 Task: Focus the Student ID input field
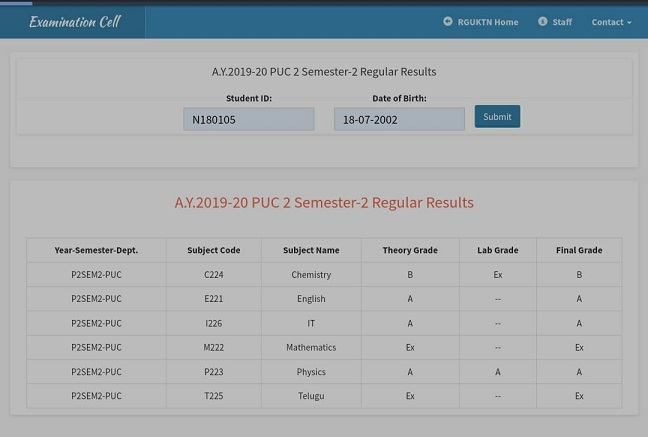[x=249, y=119]
